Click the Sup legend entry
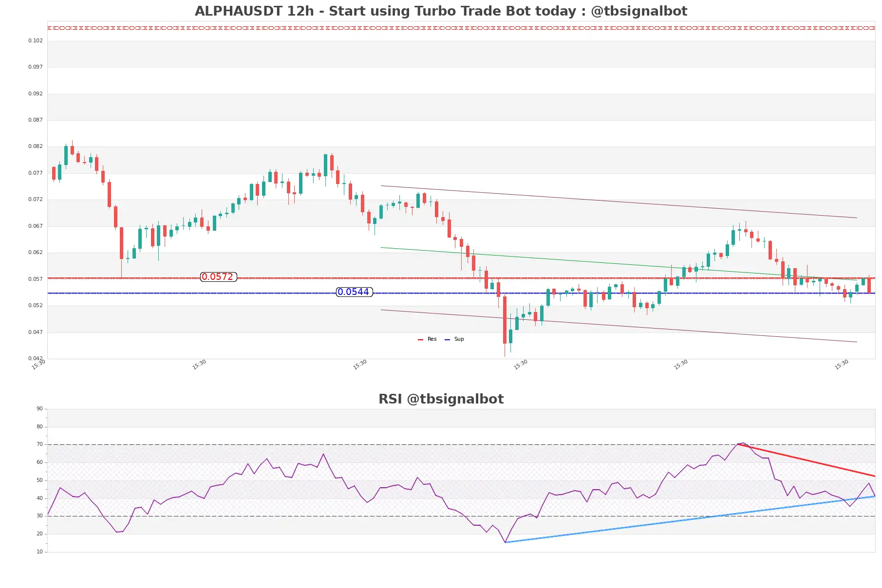This screenshot has width=882, height=588. click(454, 339)
